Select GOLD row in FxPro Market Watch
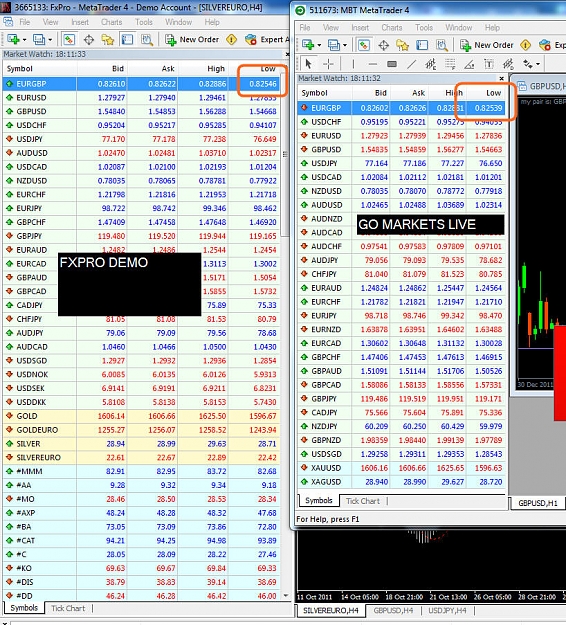566x625 pixels. [141, 416]
